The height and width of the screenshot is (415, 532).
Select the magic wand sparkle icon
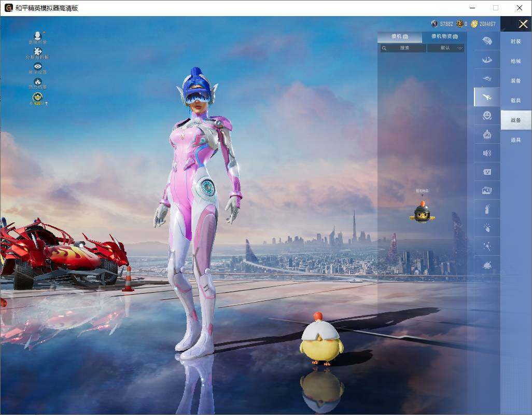(x=487, y=246)
